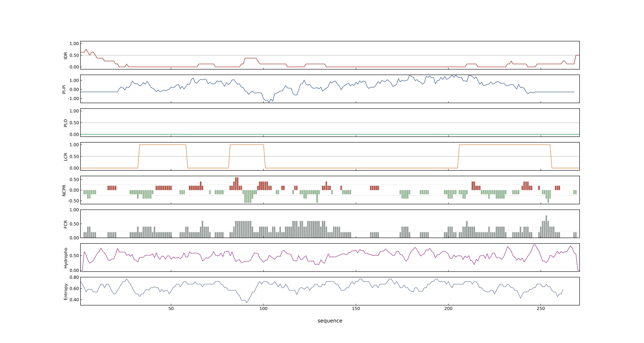The image size is (644, 343).
Task: Click the tallest red NCPR bar
Action: click(237, 184)
